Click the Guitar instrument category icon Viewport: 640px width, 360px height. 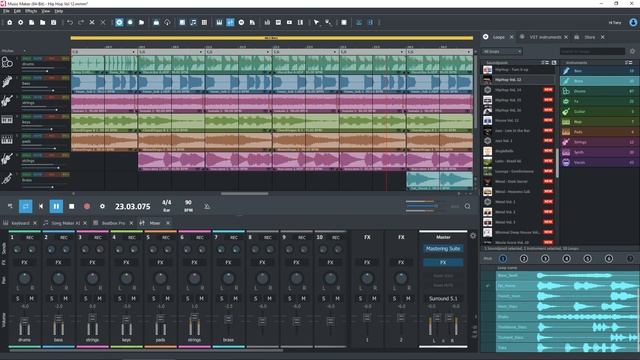pyautogui.click(x=566, y=111)
